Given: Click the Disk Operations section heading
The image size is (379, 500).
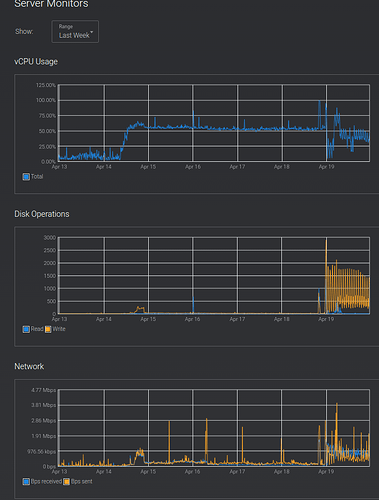Looking at the screenshot, I should point(42,214).
